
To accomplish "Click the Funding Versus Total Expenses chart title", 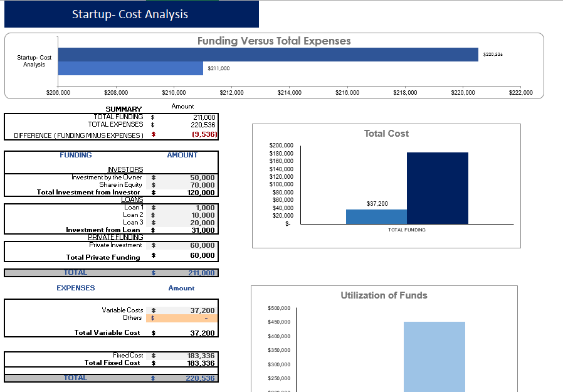I will [274, 41].
